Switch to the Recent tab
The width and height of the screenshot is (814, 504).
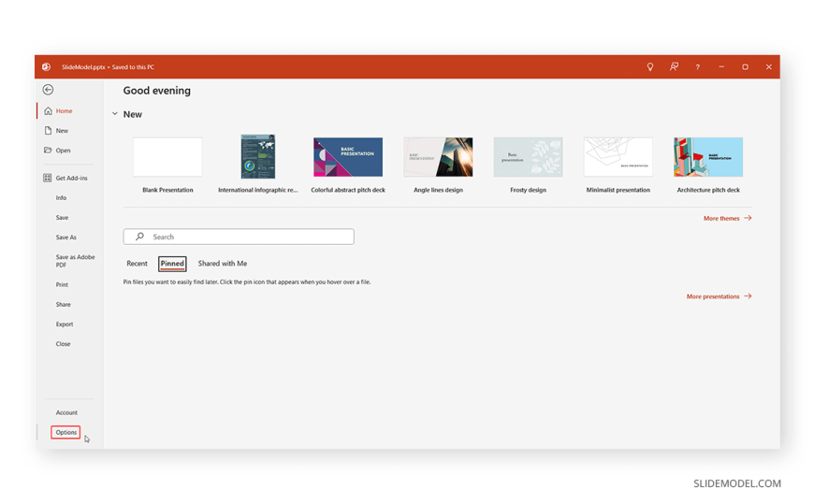pyautogui.click(x=137, y=264)
